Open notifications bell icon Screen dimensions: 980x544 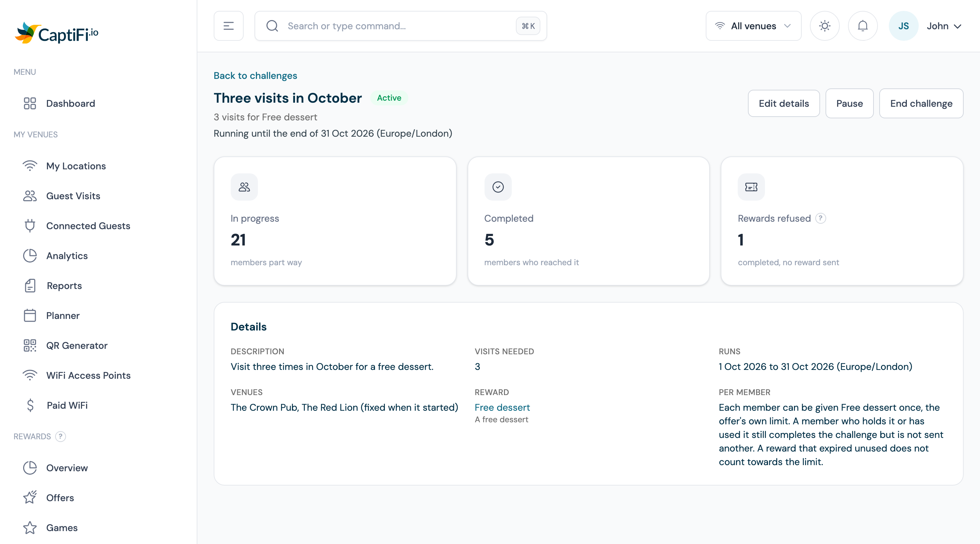(x=863, y=26)
